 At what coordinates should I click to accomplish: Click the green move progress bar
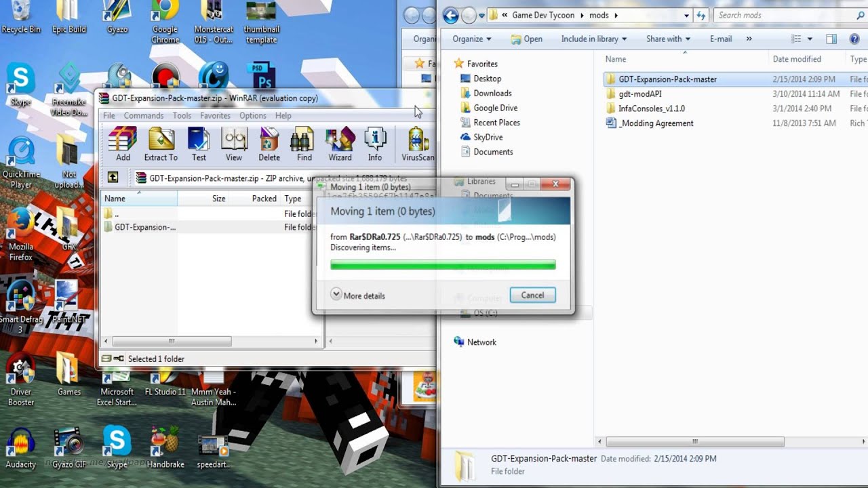click(443, 265)
